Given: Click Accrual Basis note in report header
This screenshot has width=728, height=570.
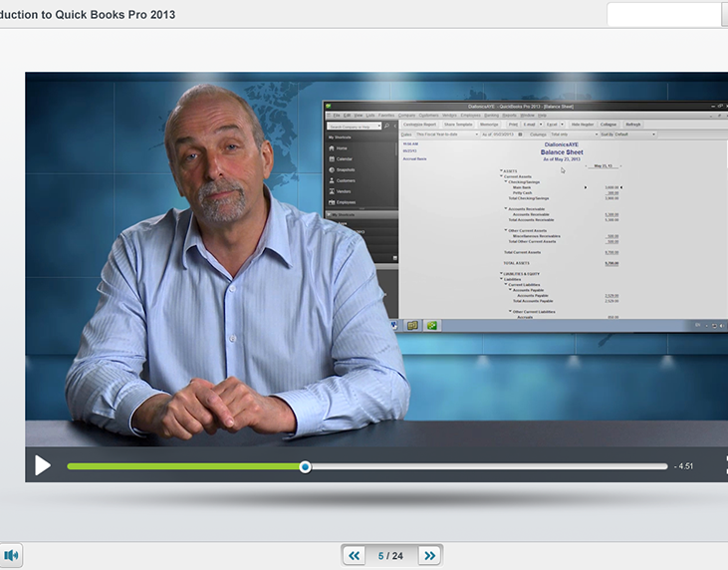Looking at the screenshot, I should coord(414,158).
